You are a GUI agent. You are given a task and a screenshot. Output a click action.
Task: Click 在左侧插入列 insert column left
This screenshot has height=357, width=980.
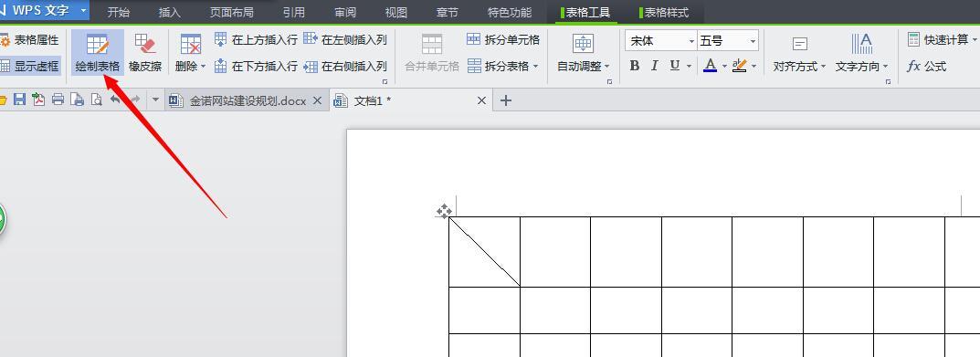(x=345, y=40)
